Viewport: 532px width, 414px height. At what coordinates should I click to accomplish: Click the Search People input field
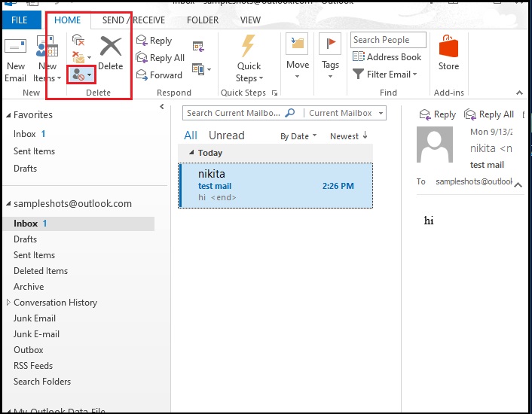click(x=387, y=40)
